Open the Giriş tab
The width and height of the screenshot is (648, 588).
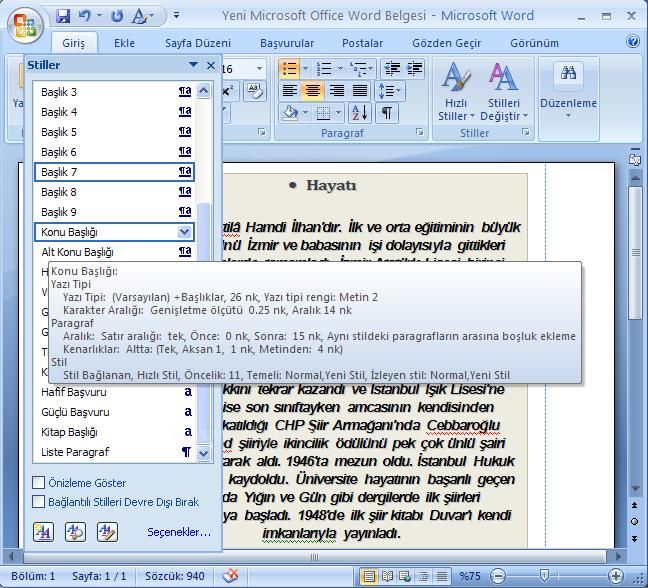74,43
